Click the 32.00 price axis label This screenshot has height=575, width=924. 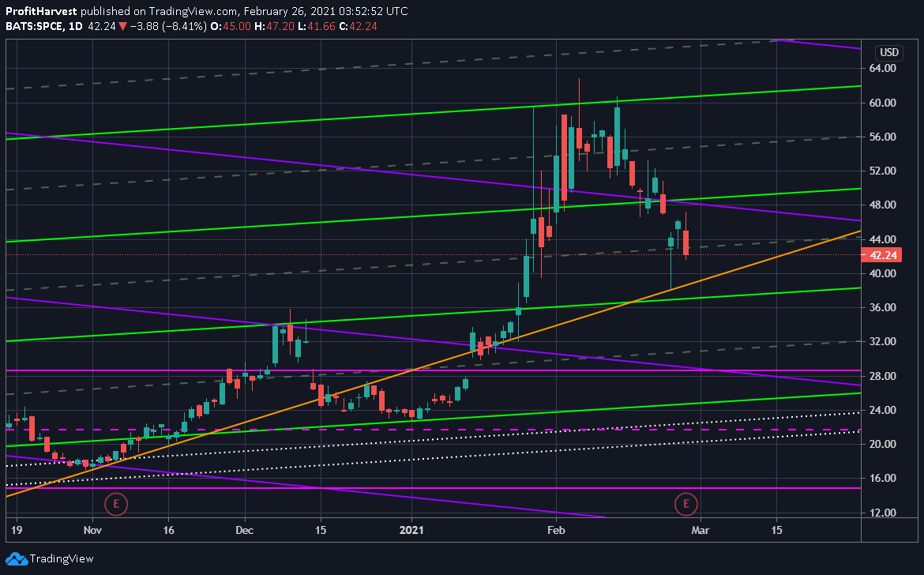883,342
